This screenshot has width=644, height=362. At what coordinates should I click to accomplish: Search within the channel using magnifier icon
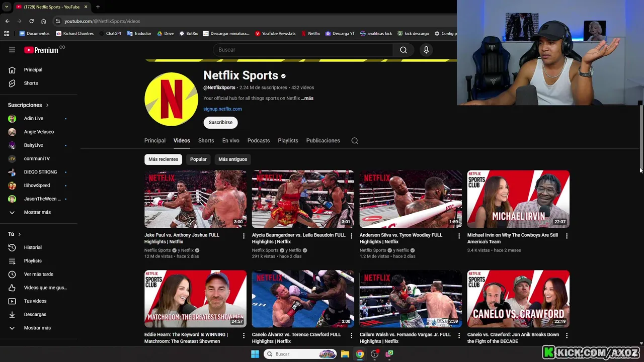pos(355,141)
